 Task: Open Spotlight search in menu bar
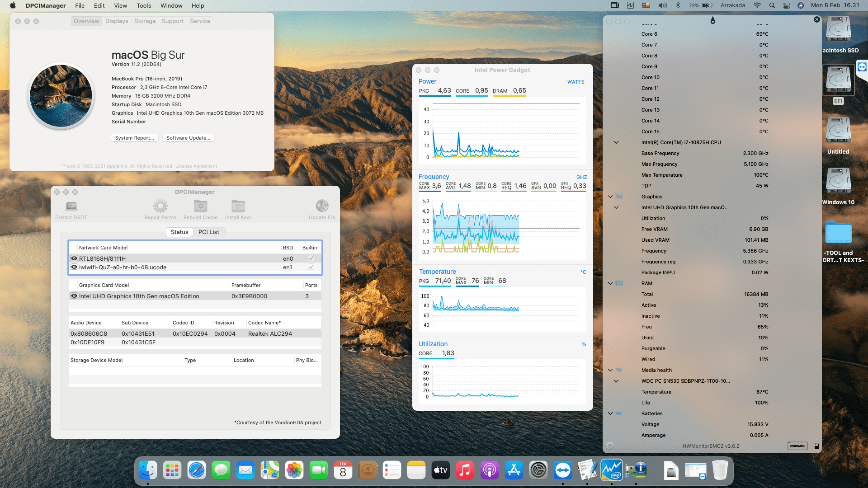(x=772, y=5)
